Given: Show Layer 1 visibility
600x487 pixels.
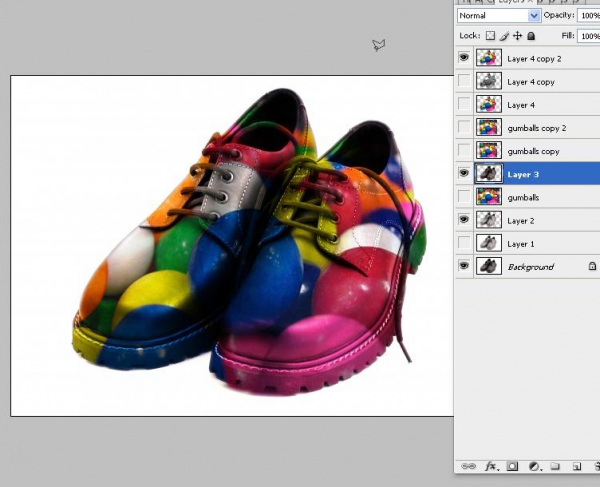Looking at the screenshot, I should [x=464, y=243].
